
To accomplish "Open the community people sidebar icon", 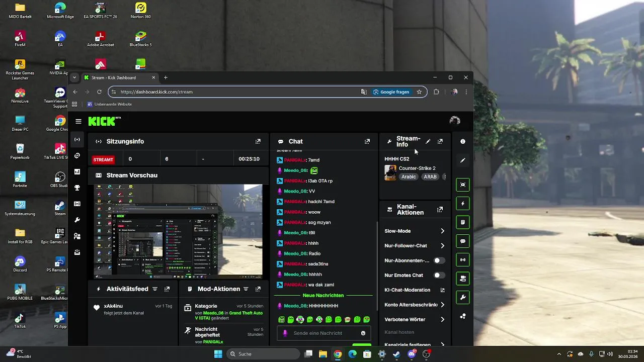I will click(77, 236).
